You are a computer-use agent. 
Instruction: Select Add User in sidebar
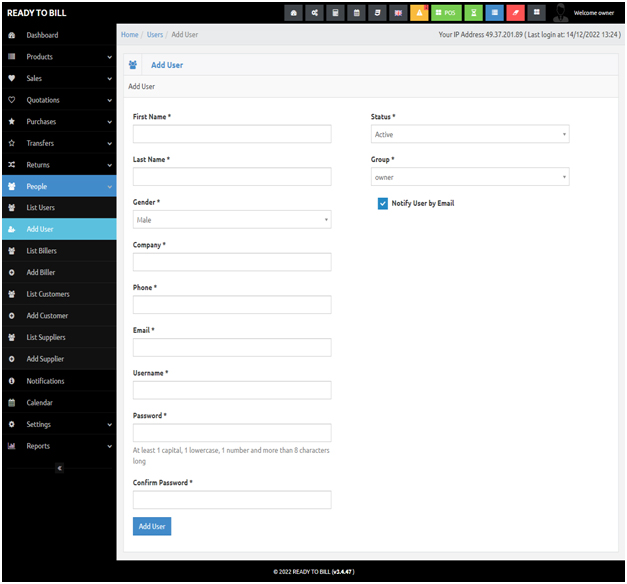coord(59,229)
